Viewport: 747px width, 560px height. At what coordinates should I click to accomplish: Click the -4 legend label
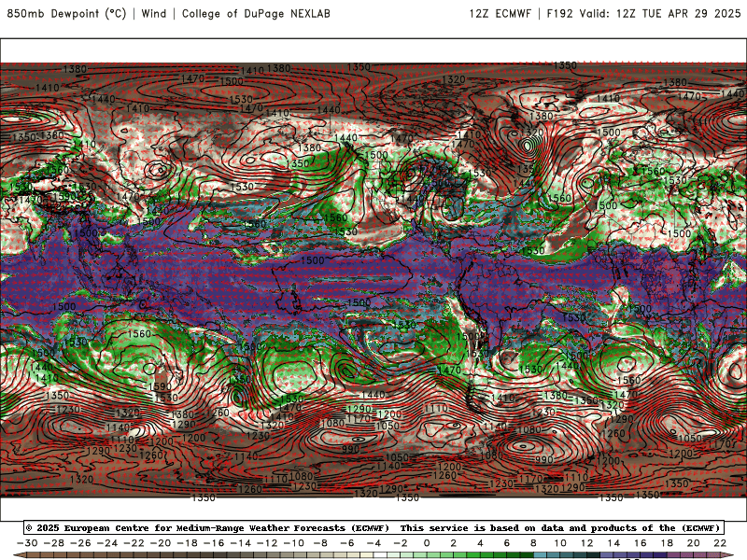pos(374,543)
